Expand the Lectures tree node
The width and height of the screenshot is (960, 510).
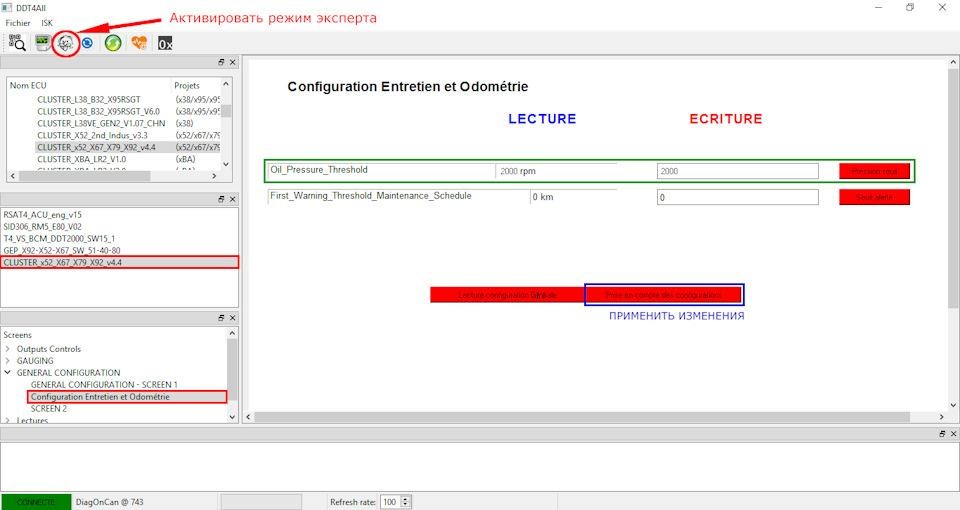click(7, 421)
